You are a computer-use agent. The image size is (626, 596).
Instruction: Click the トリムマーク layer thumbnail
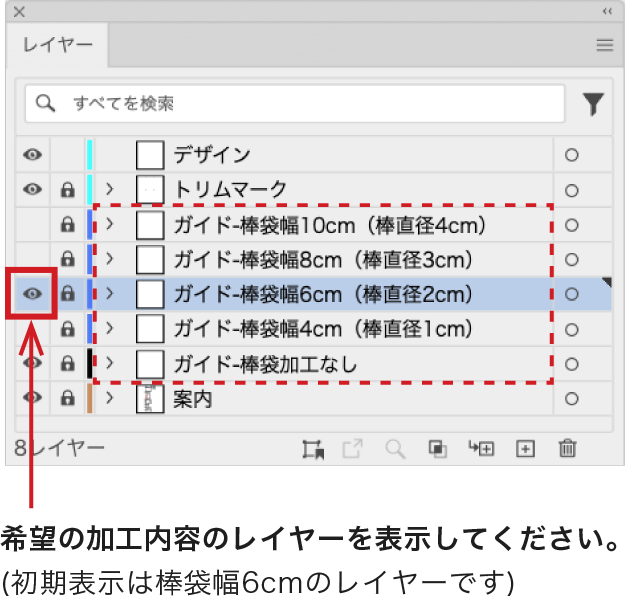point(150,190)
